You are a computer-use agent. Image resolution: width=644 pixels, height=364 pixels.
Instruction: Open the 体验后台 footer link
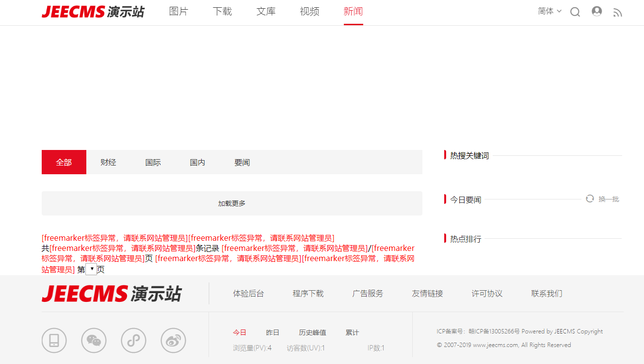(x=249, y=294)
